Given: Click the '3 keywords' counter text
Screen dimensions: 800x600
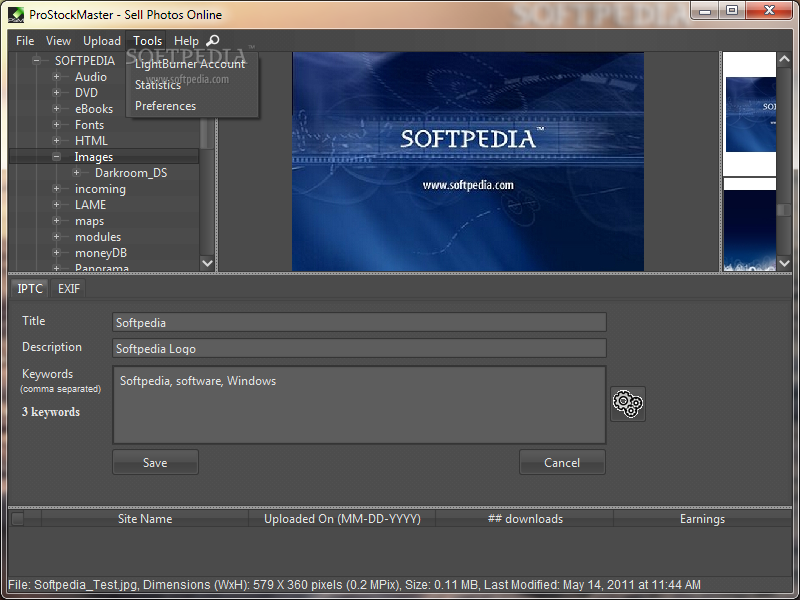Looking at the screenshot, I should point(51,412).
